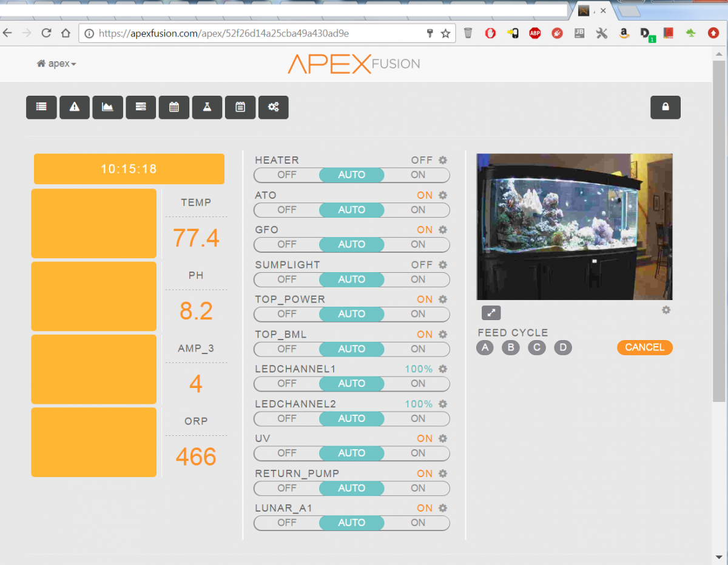Click the page vertical scrollbar thumb
Image resolution: width=728 pixels, height=565 pixels.
tap(719, 230)
